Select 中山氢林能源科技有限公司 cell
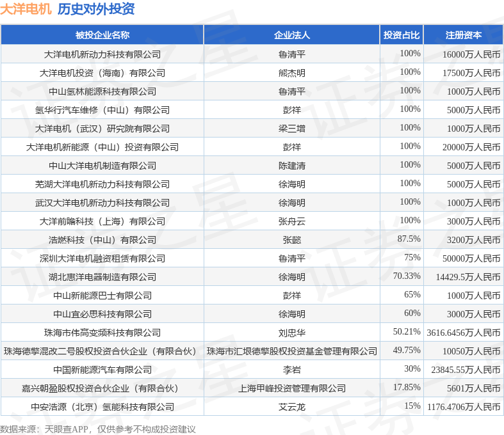 pyautogui.click(x=102, y=91)
